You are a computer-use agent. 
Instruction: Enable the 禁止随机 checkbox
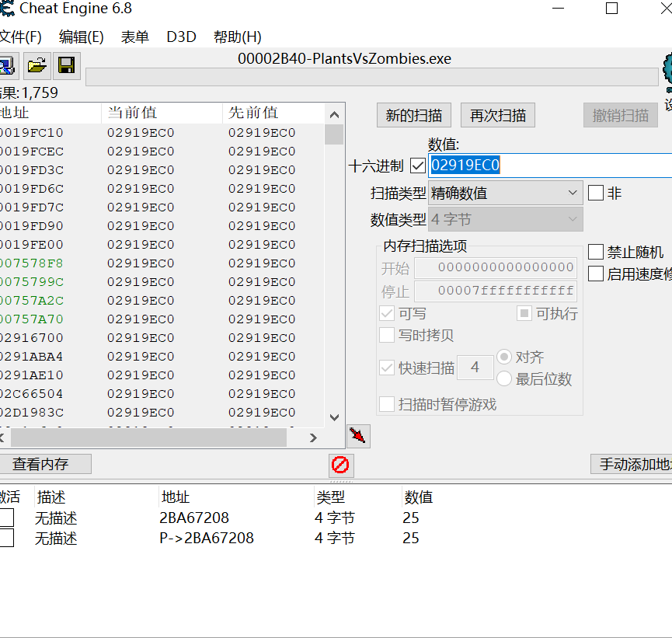tap(596, 252)
